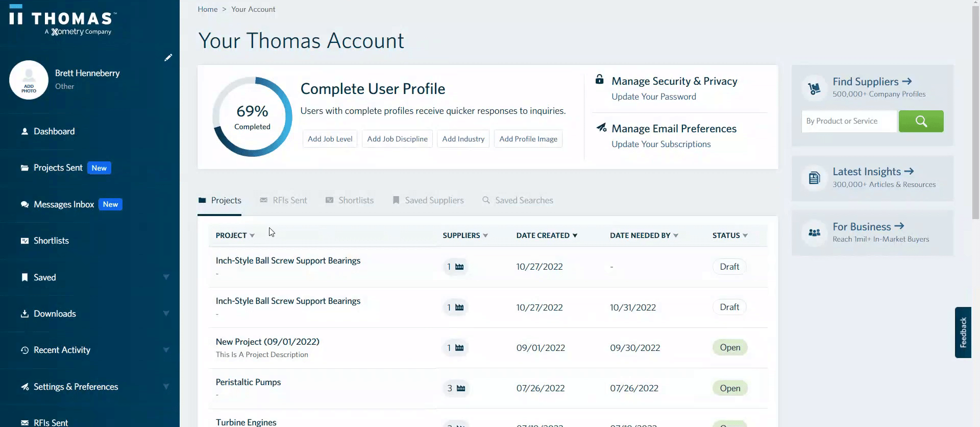Click the green search magnifier button
The width and height of the screenshot is (980, 427).
pyautogui.click(x=921, y=121)
